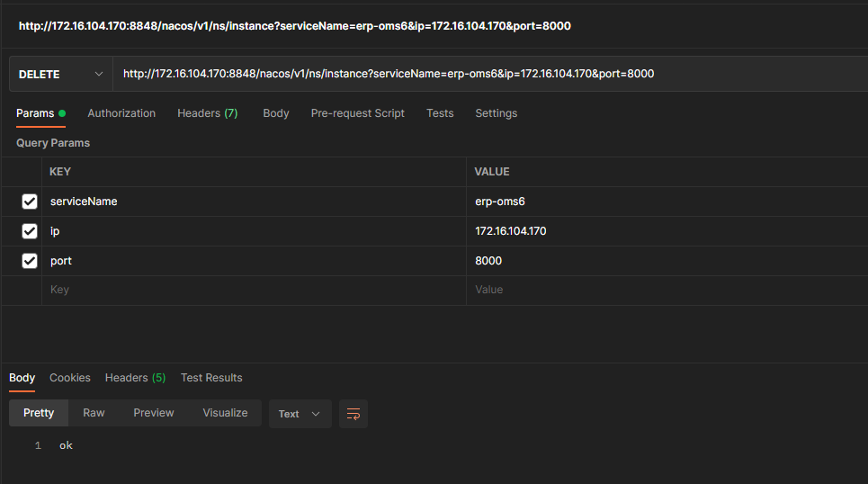Select the Preview view button

pyautogui.click(x=153, y=413)
